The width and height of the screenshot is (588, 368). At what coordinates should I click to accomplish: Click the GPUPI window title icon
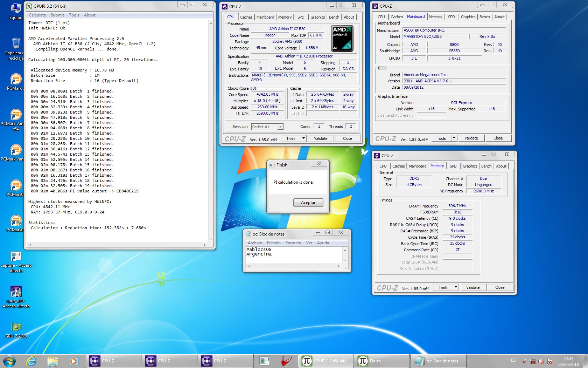29,6
